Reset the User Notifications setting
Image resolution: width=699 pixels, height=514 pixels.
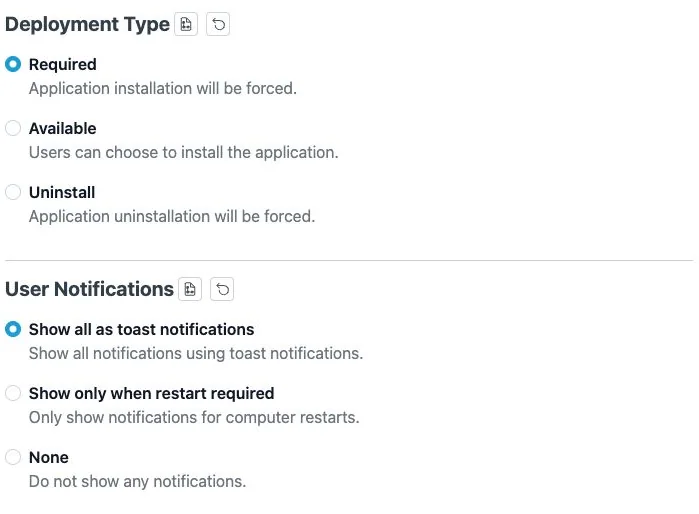pos(222,289)
